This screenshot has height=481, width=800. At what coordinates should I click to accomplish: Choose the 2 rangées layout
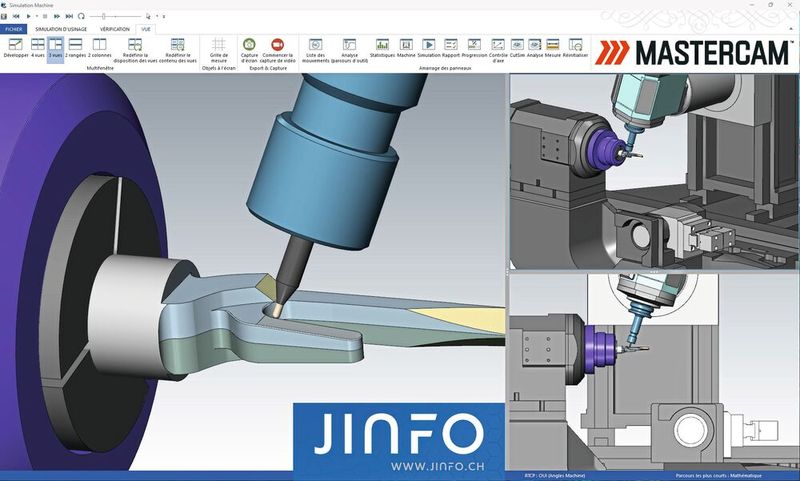click(x=76, y=48)
